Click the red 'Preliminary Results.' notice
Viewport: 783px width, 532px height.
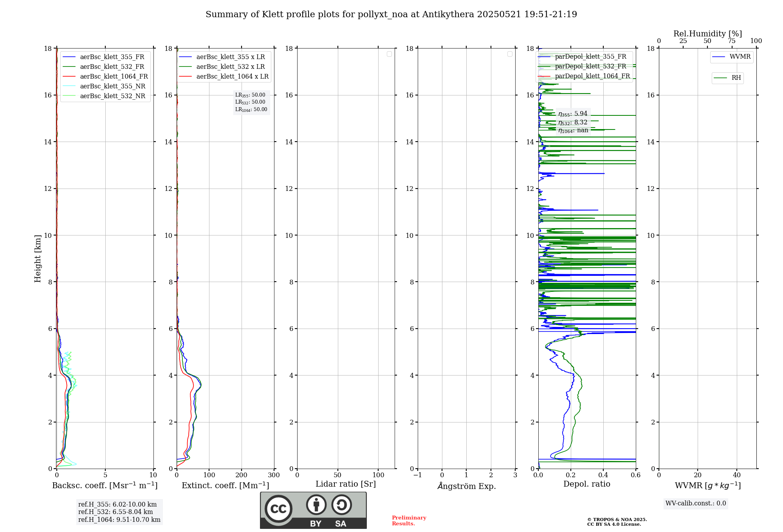[409, 521]
